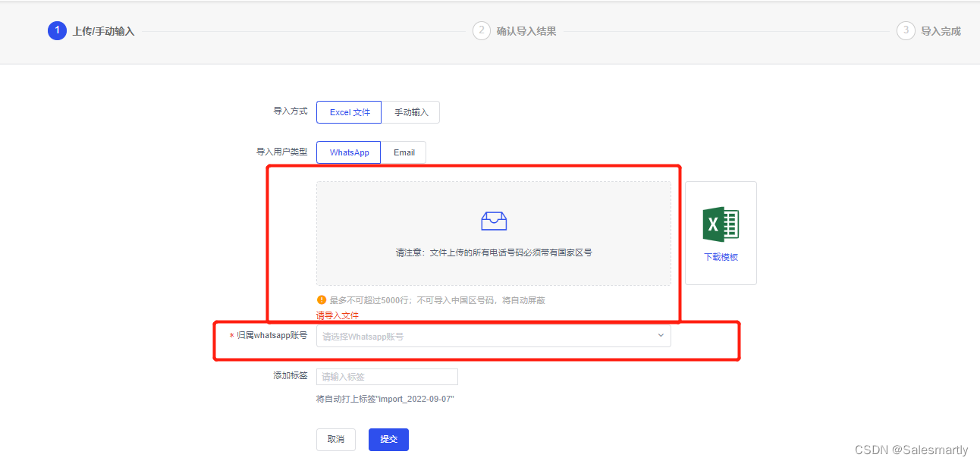Focus the 请输入标签 tag input field
The image size is (980, 464).
pyautogui.click(x=387, y=377)
